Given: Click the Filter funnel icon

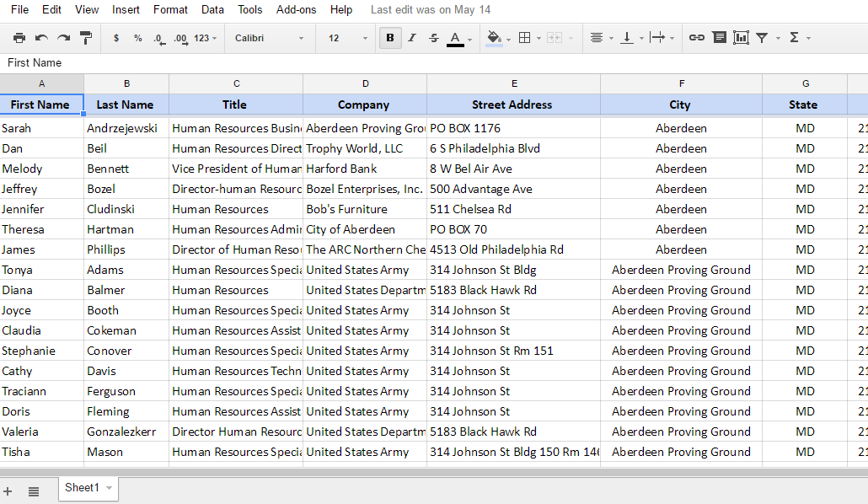Looking at the screenshot, I should 762,38.
